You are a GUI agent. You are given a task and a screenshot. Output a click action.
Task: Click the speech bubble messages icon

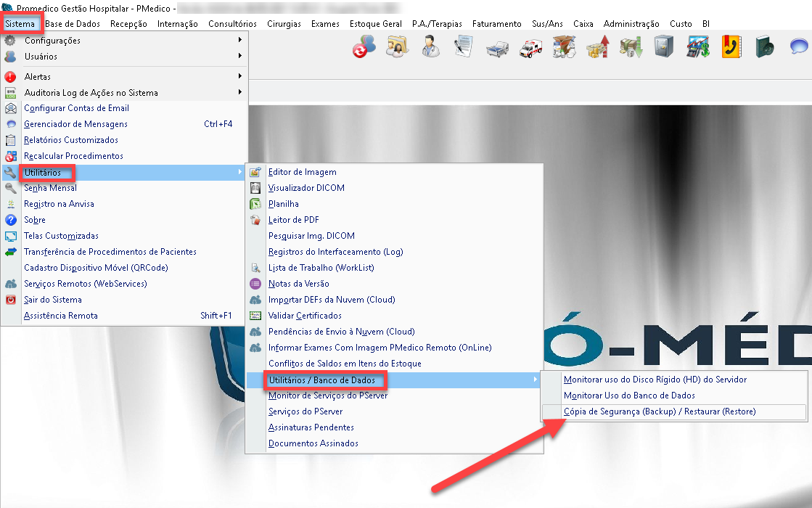(x=798, y=48)
